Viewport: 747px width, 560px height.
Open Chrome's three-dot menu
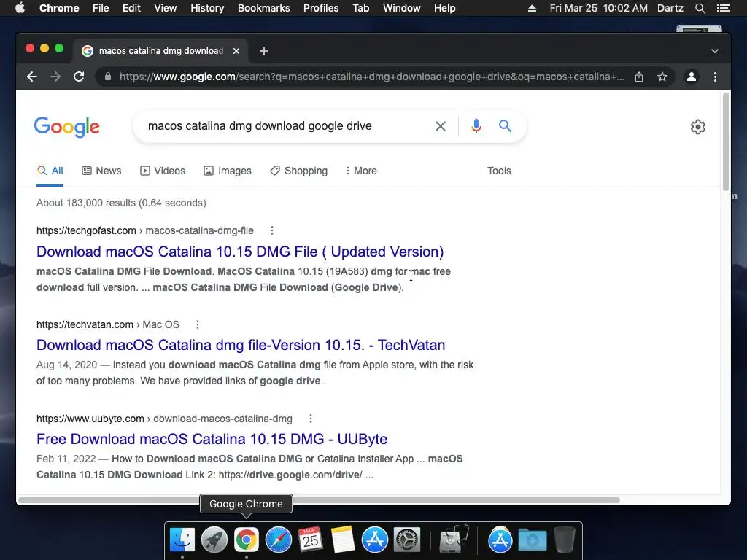[715, 77]
